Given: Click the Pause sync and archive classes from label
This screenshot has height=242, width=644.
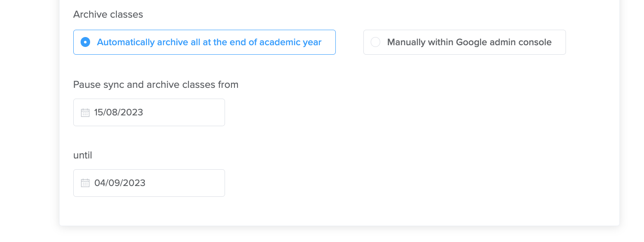Looking at the screenshot, I should (156, 84).
